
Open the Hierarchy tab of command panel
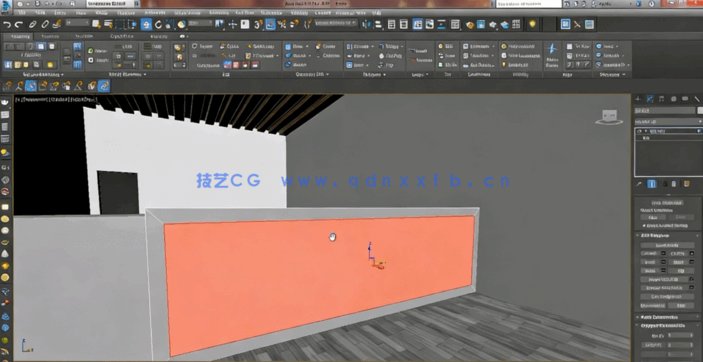tap(662, 99)
